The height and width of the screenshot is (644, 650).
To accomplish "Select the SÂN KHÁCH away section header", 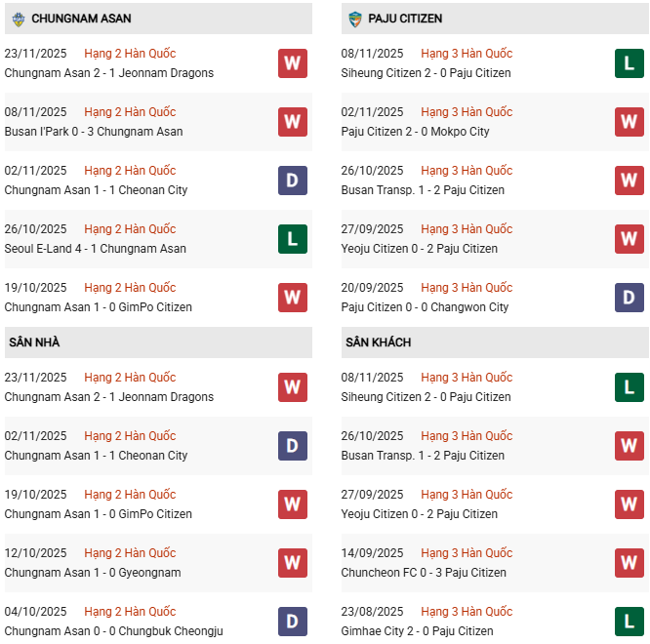I will 378,342.
